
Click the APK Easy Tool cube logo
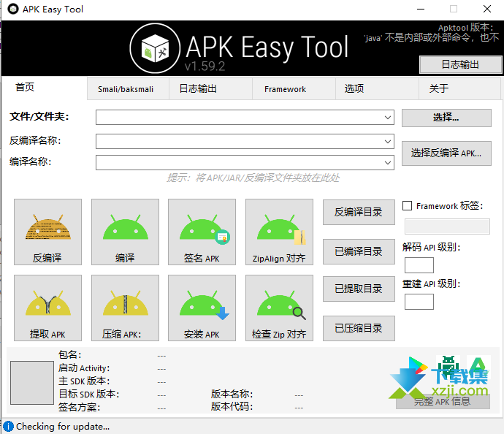tap(156, 48)
